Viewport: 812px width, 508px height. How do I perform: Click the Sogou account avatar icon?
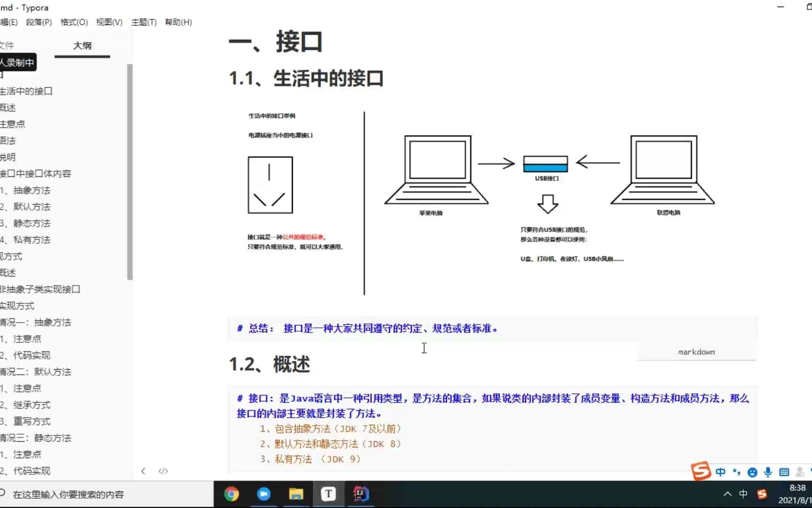click(800, 472)
